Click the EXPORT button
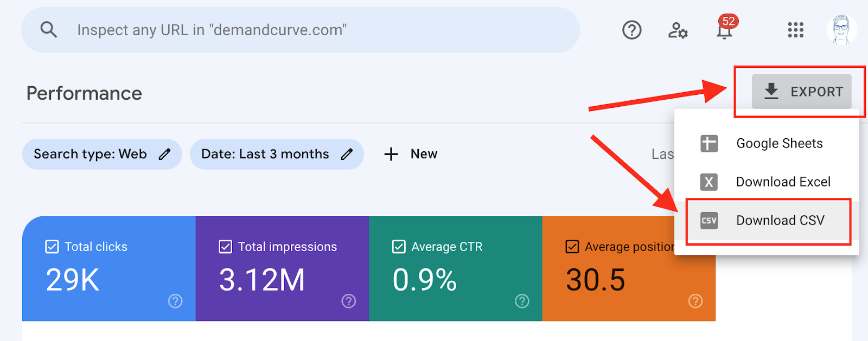This screenshot has width=868, height=341. click(x=802, y=92)
